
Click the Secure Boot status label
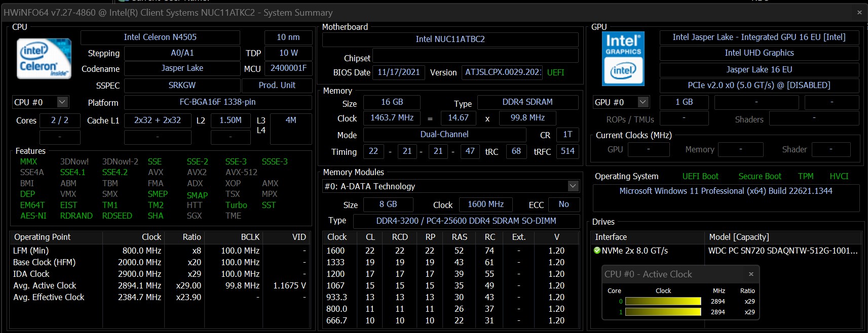[x=760, y=176]
